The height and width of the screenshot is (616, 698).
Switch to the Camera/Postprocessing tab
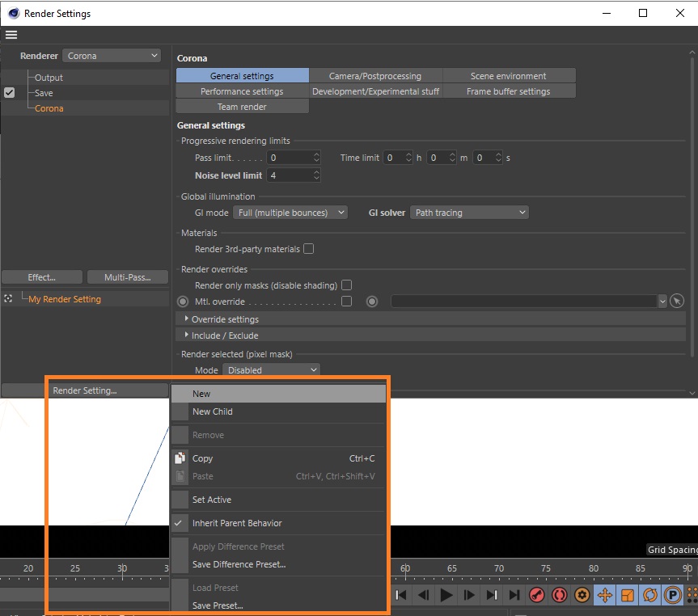coord(375,76)
